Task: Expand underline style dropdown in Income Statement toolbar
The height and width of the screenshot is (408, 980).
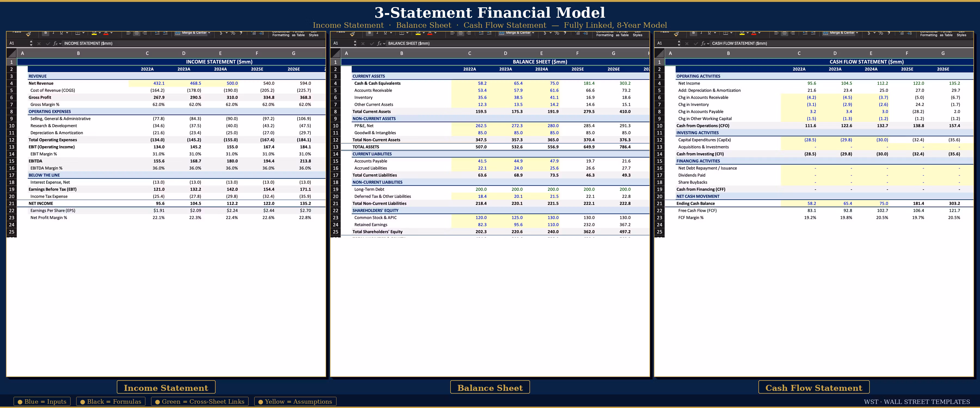Action: (67, 33)
